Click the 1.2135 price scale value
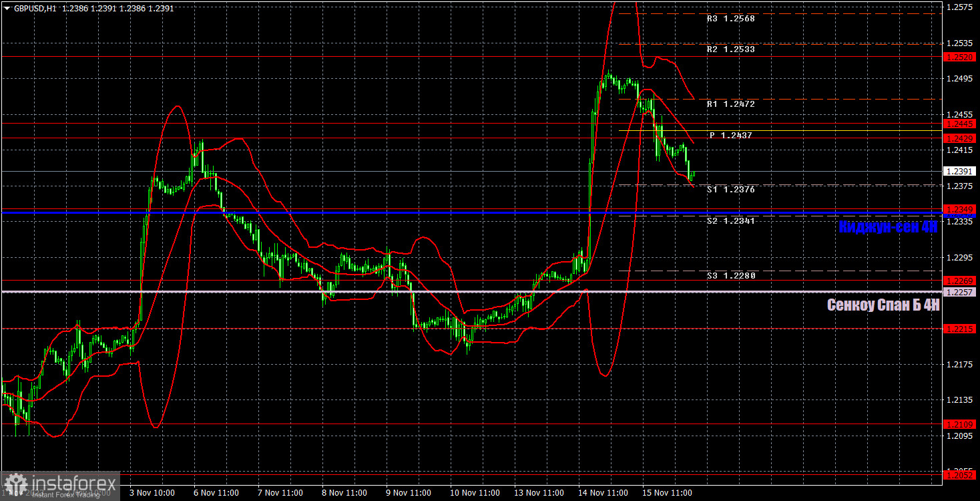Screen dimensions: 980x501 coord(959,399)
